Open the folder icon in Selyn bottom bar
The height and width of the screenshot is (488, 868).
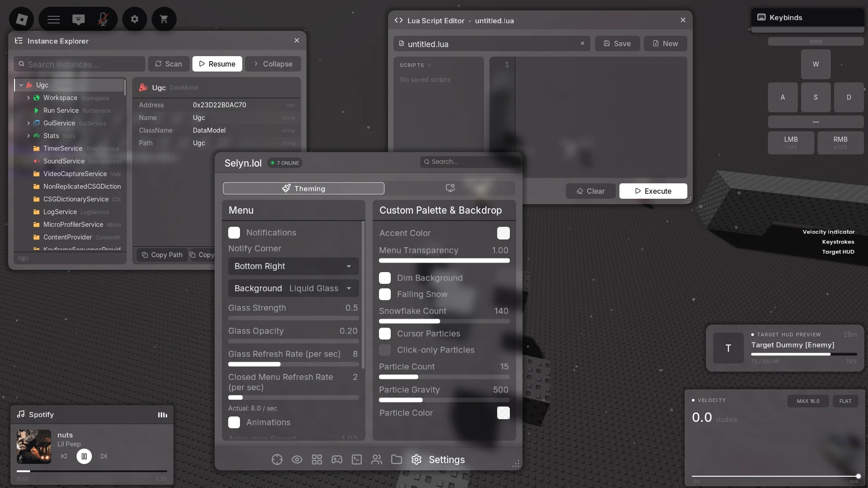pos(397,459)
